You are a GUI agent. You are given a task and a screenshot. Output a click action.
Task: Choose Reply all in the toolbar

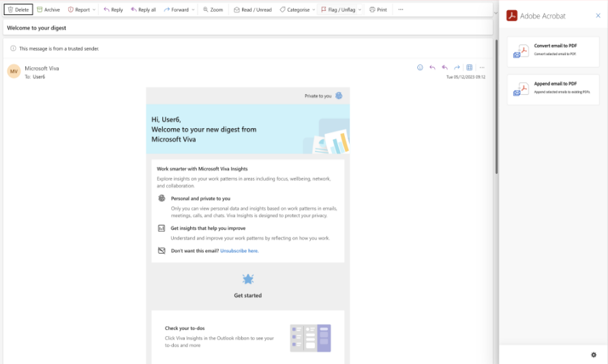point(143,10)
